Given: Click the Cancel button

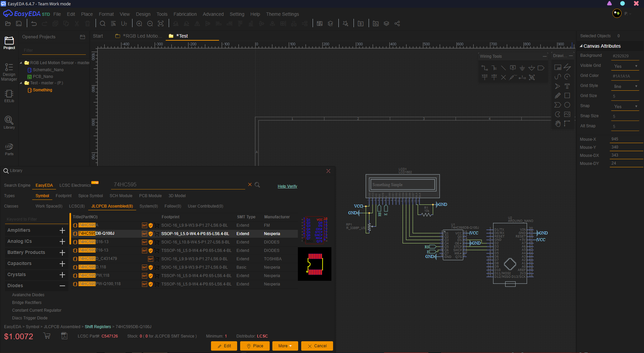Looking at the screenshot, I should coord(317,346).
